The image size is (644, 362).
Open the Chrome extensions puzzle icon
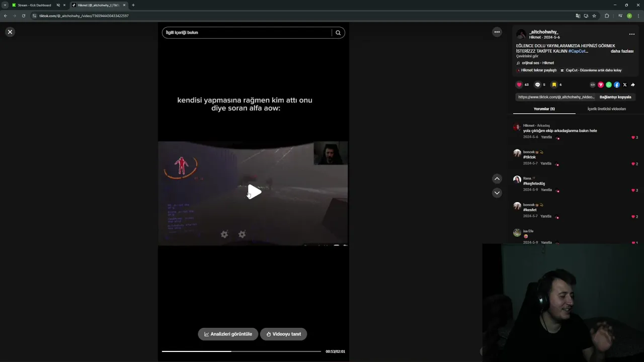(607, 16)
